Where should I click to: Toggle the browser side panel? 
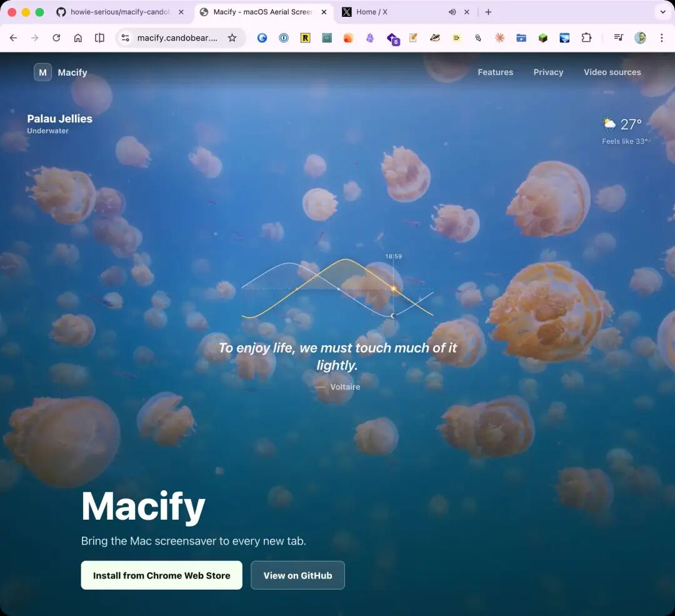pos(99,38)
